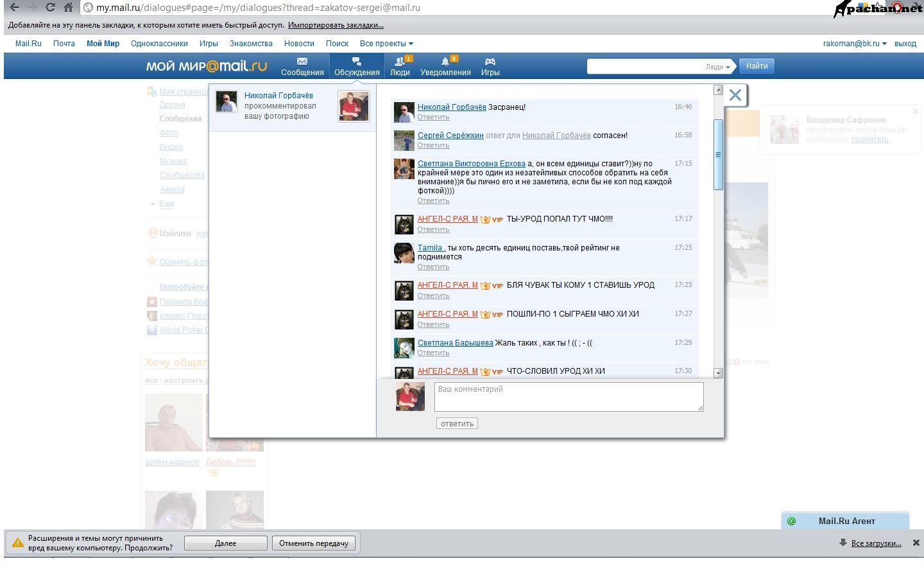Open Мой Мир in the top navigation
The width and height of the screenshot is (924, 578).
pos(103,44)
